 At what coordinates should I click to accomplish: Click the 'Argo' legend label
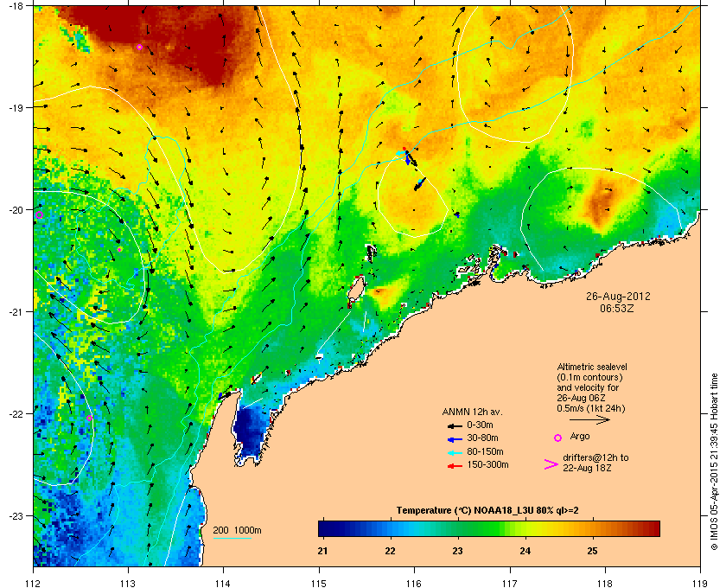[580, 436]
